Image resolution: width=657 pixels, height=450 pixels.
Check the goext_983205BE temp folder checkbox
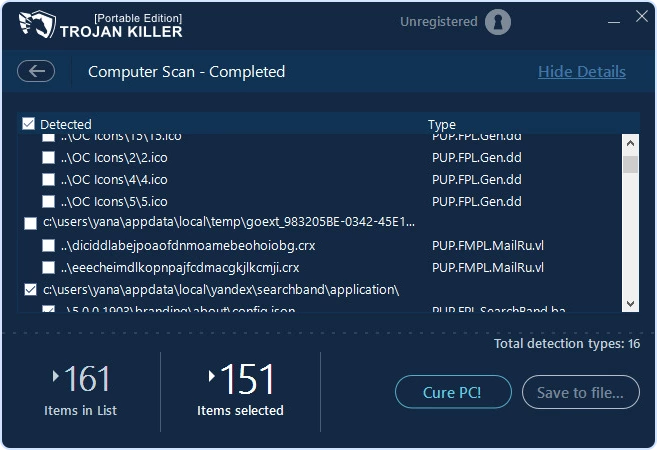point(30,223)
